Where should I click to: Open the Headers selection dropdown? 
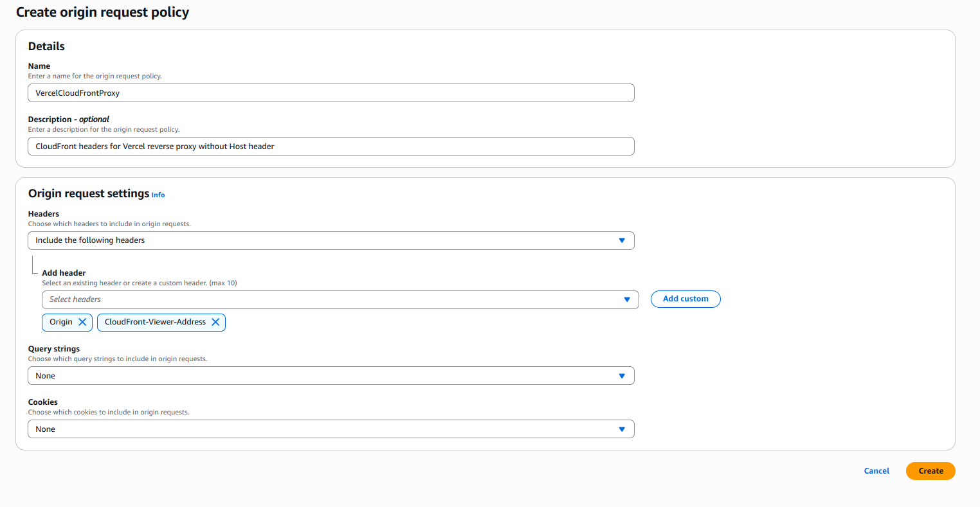pyautogui.click(x=331, y=240)
